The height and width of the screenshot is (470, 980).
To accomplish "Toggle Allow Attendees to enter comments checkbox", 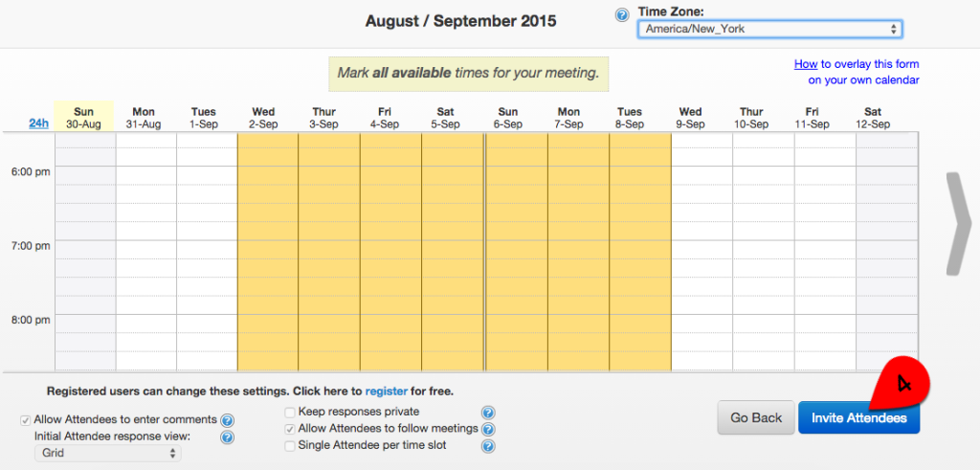I will 26,420.
